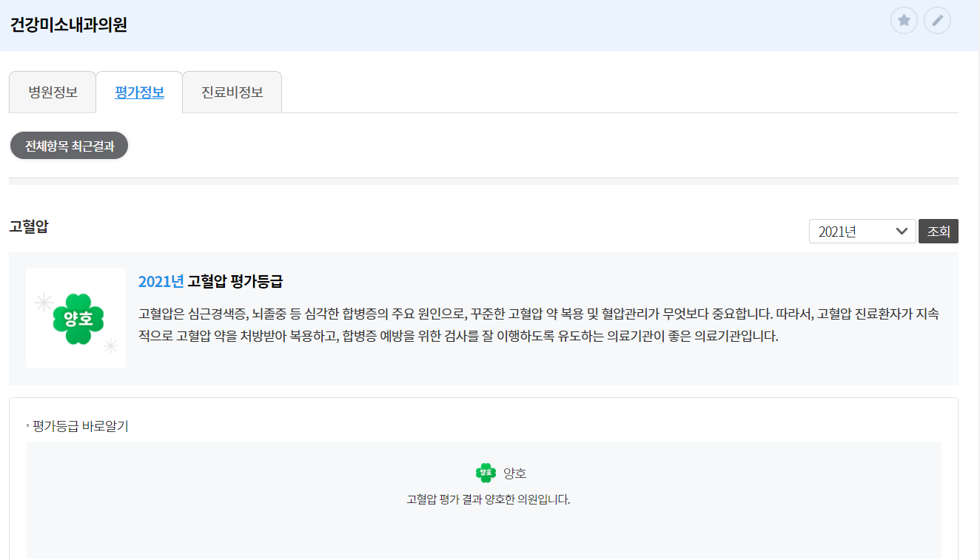Click the 고혈압 section heading
The height and width of the screenshot is (560, 980).
coord(29,227)
